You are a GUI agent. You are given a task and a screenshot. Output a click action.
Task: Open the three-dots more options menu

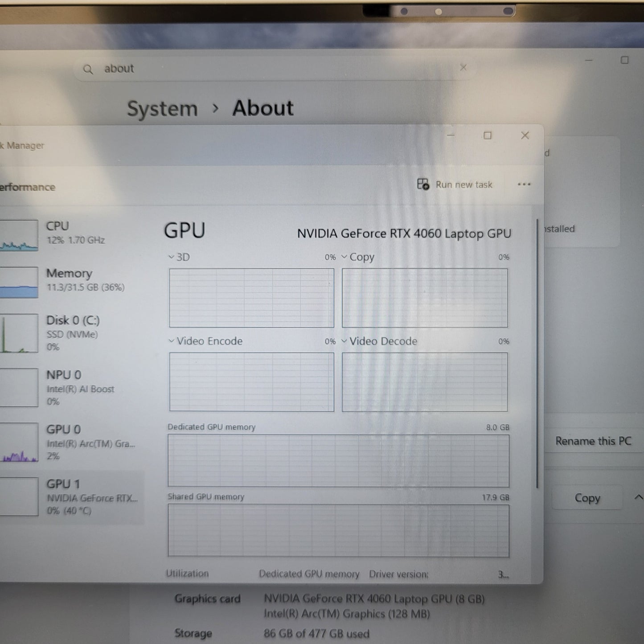pos(524,185)
